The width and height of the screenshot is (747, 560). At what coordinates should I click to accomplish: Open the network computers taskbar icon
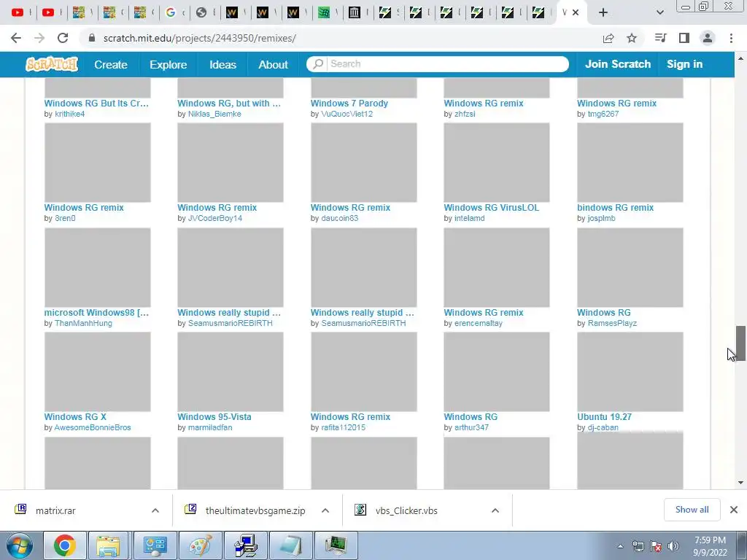246,545
